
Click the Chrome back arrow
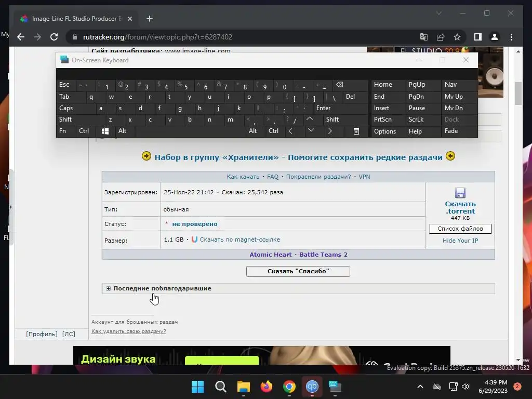21,37
